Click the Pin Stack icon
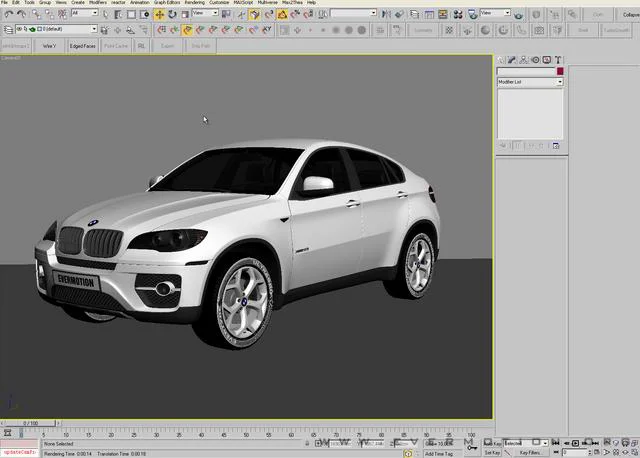Viewport: 640px width, 458px height. (x=503, y=146)
